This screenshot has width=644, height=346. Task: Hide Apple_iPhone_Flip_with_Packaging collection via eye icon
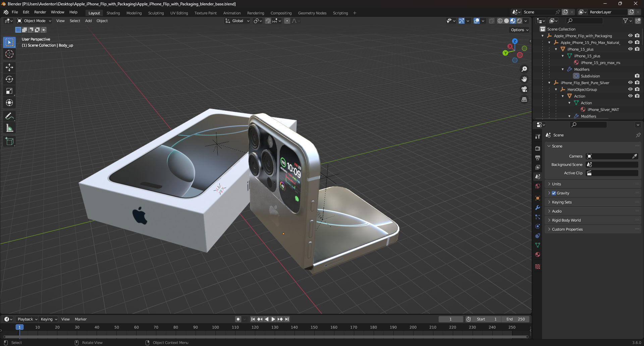[630, 36]
